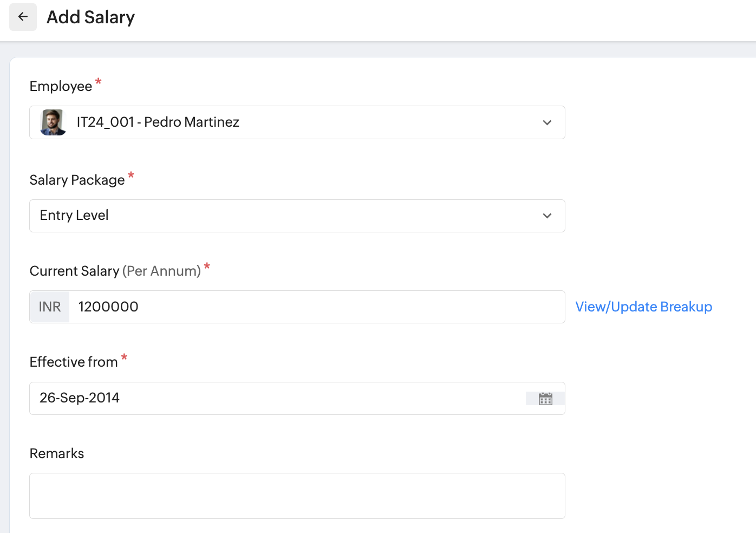Open the View/Update Breakup link
This screenshot has width=756, height=533.
point(643,307)
